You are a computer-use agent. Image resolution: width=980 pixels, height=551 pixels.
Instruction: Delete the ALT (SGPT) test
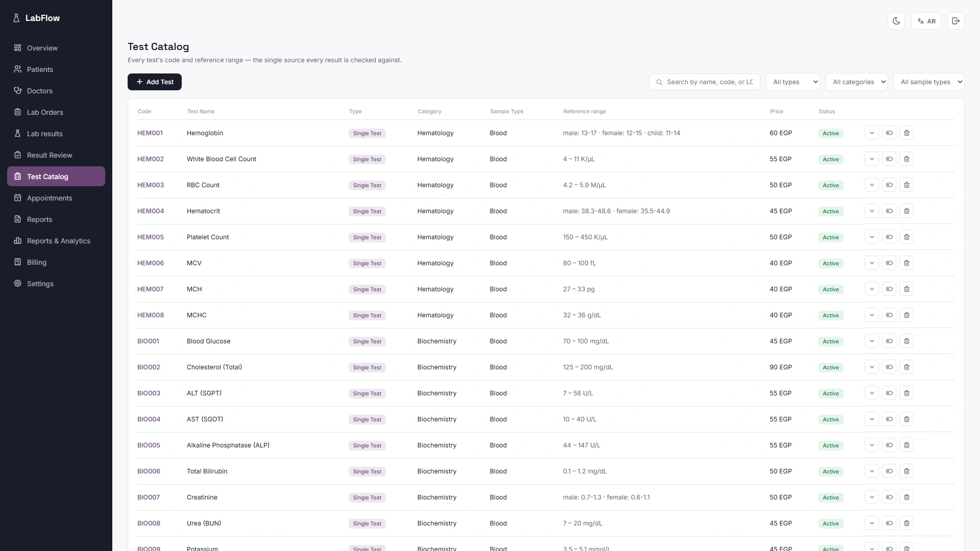click(906, 393)
